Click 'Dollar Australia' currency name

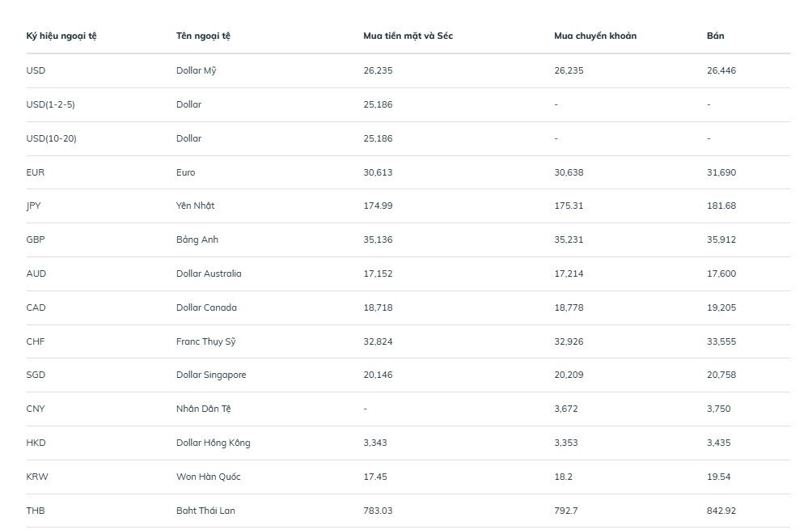209,273
